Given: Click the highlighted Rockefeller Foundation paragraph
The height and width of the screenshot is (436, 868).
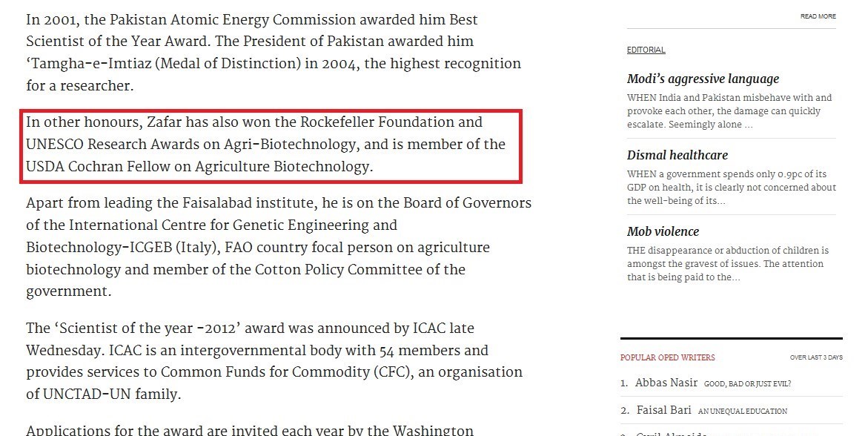Looking at the screenshot, I should coord(265,144).
